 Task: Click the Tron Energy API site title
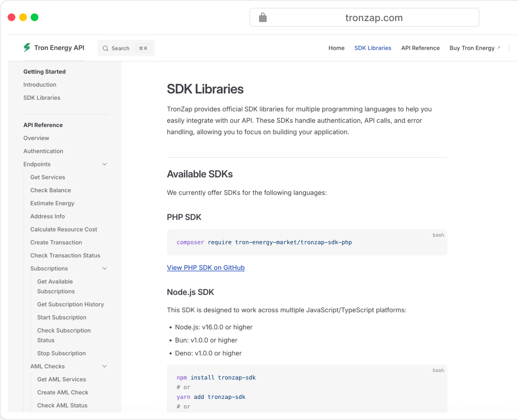tap(59, 47)
